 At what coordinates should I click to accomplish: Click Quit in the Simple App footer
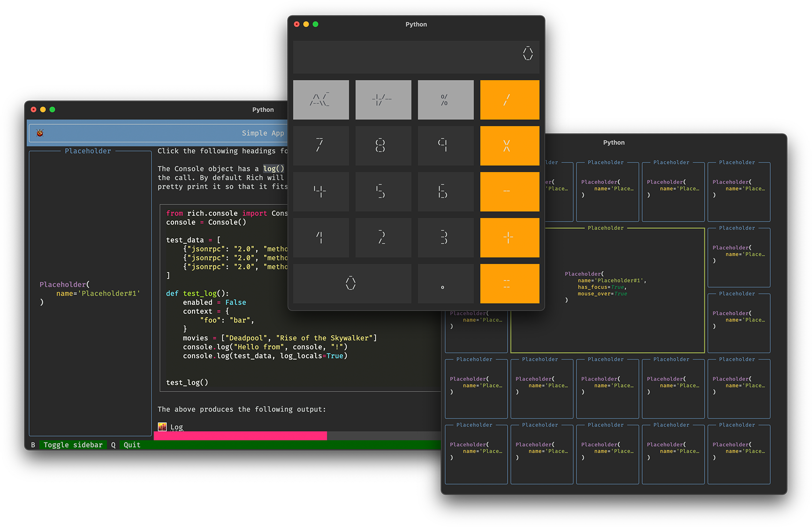132,445
